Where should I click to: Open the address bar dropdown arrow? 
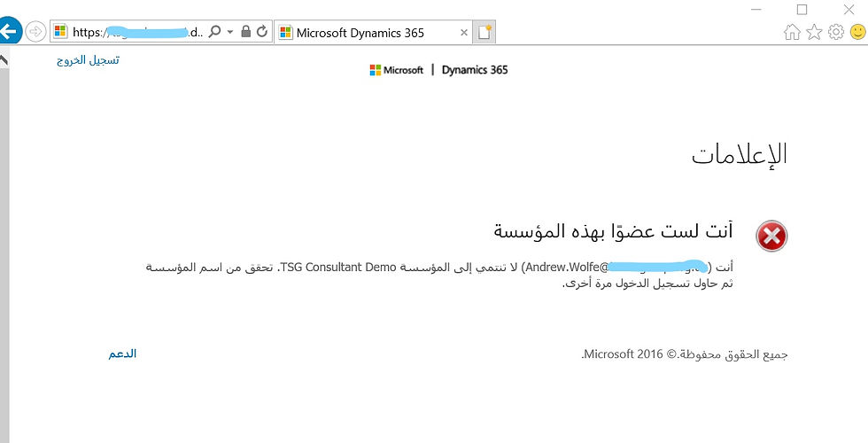230,32
